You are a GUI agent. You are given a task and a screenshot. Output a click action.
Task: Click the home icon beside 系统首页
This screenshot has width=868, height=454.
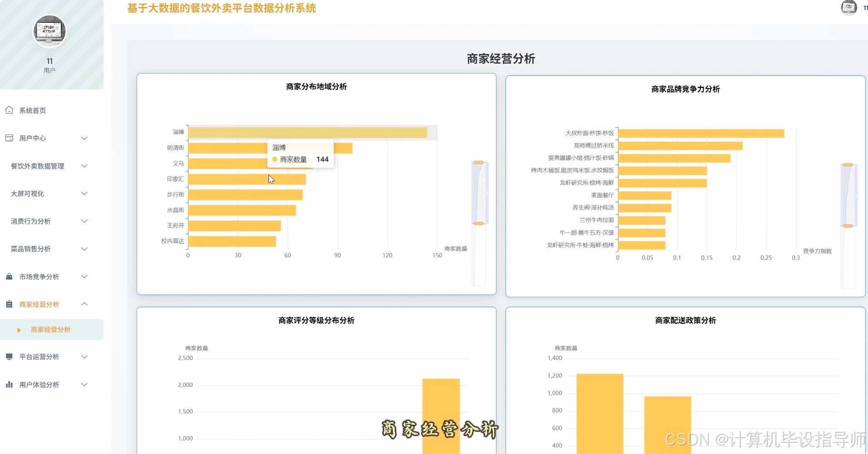coord(9,110)
